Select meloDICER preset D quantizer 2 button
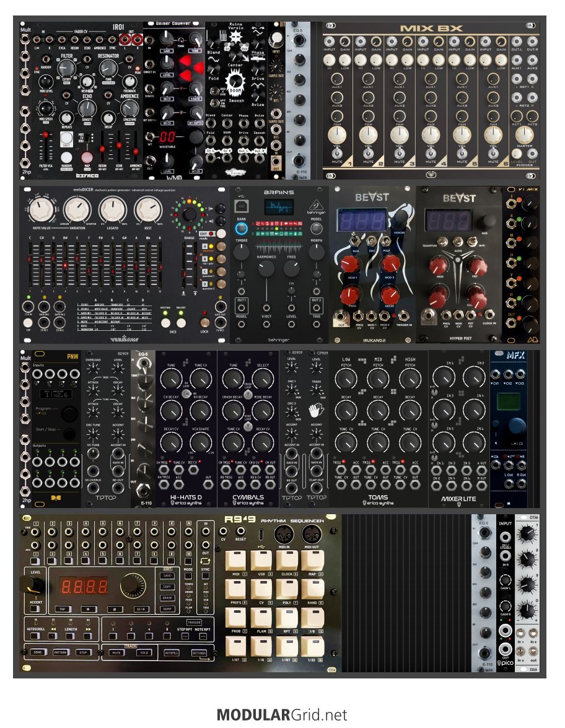Viewport: 565px width, 728px height. coord(221,284)
